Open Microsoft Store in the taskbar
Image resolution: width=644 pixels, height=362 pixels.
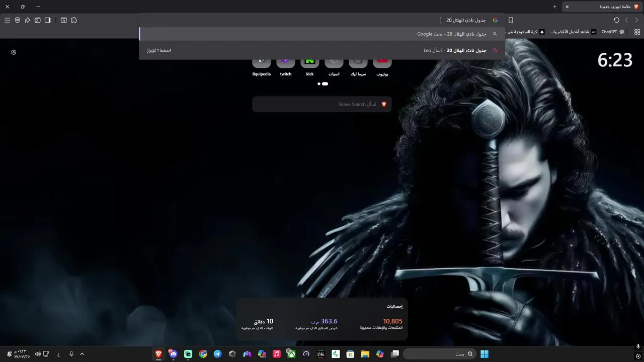coord(350,354)
